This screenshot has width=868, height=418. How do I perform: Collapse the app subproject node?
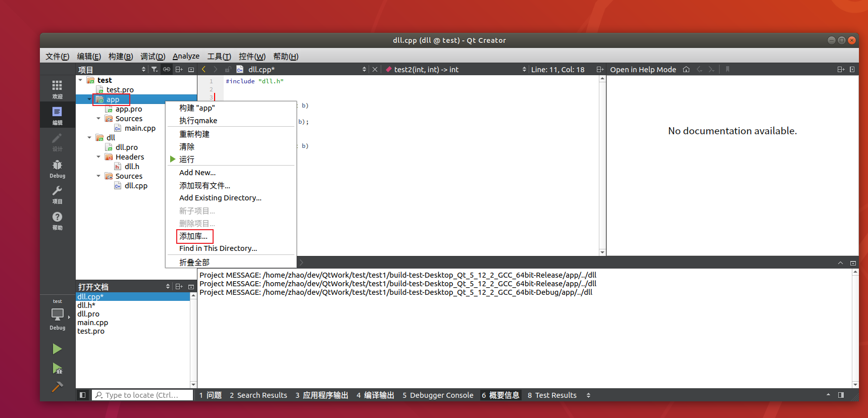89,99
